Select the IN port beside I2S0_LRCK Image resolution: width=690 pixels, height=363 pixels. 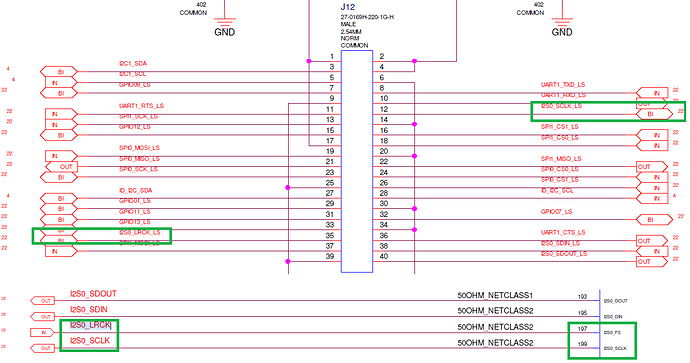point(43,333)
